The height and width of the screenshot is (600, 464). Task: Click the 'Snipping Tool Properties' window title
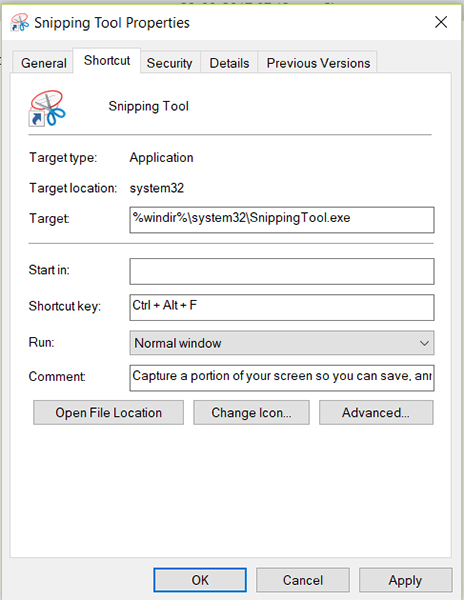tap(112, 23)
